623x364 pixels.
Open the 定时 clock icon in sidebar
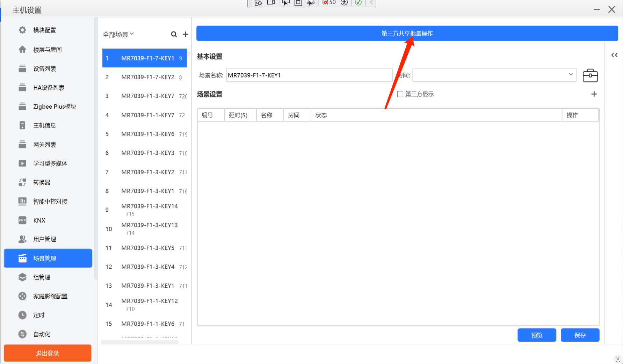pos(22,315)
